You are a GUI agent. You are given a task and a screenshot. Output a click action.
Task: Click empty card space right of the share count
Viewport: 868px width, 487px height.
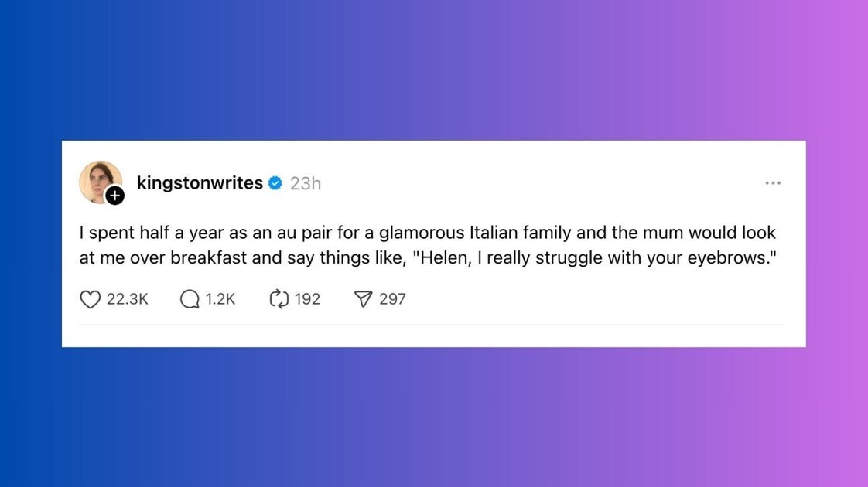(x=598, y=299)
